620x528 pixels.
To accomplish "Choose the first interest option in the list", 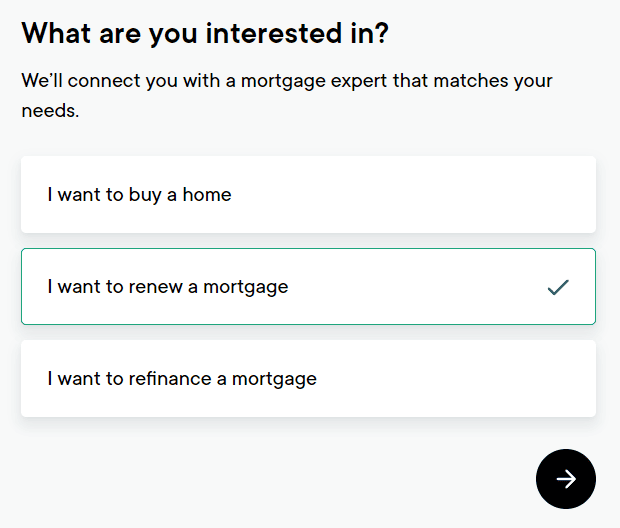I will pyautogui.click(x=308, y=195).
